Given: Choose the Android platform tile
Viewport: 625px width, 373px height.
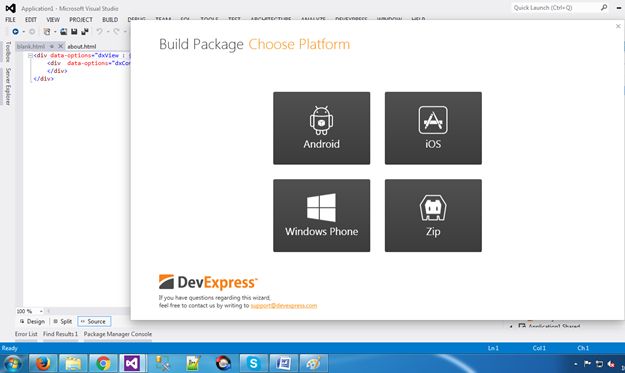Looking at the screenshot, I should (x=321, y=128).
